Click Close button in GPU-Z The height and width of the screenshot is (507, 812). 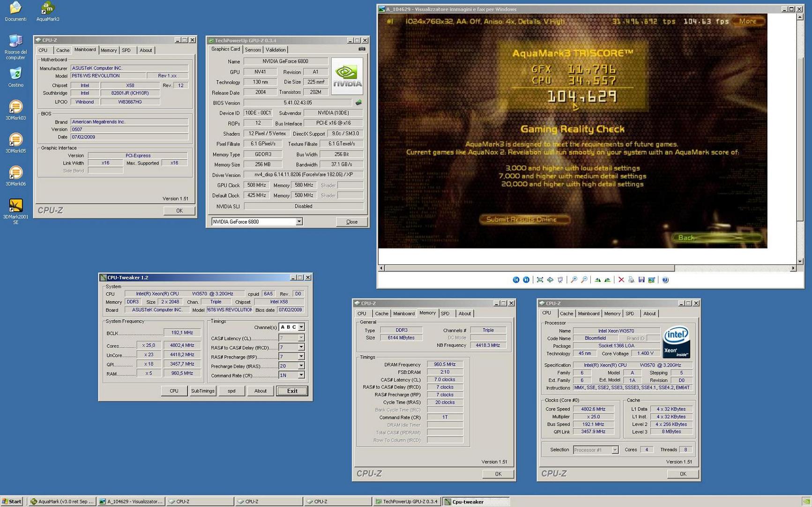tap(352, 222)
